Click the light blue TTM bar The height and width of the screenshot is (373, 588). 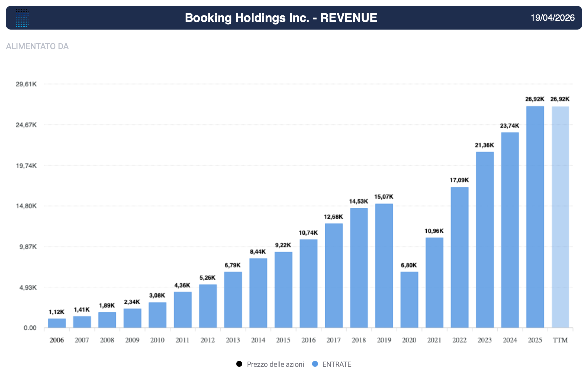[560, 217]
